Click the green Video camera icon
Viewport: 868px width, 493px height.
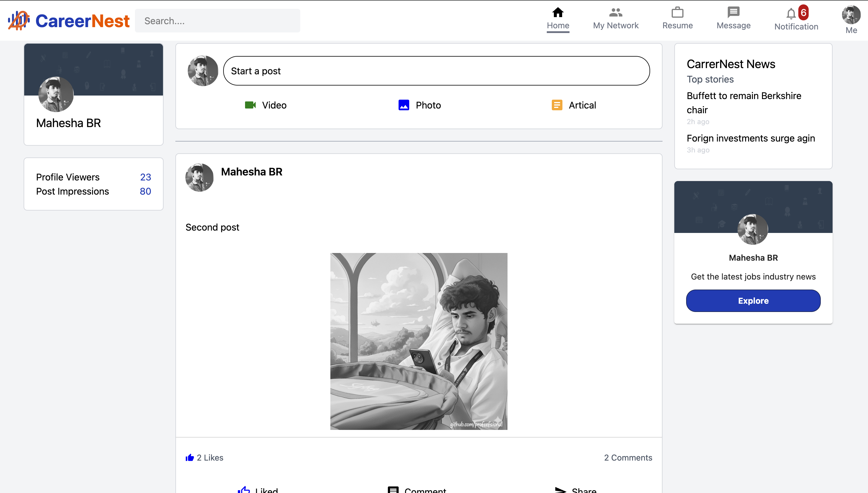coord(250,105)
